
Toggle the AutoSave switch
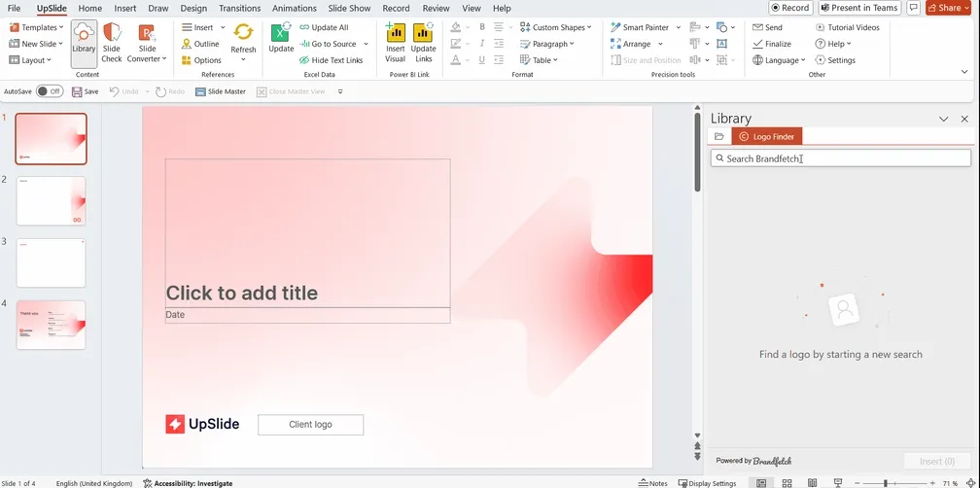click(50, 91)
